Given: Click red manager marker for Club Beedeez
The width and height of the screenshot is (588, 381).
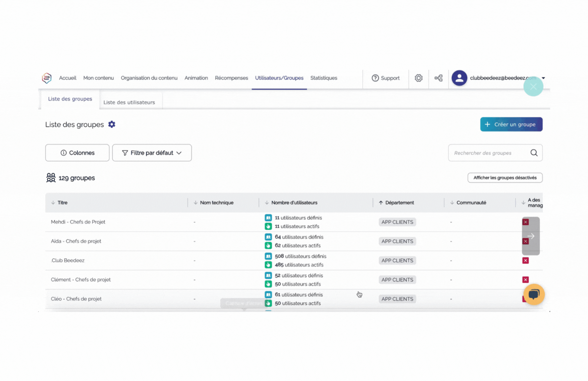Looking at the screenshot, I should pyautogui.click(x=525, y=260).
